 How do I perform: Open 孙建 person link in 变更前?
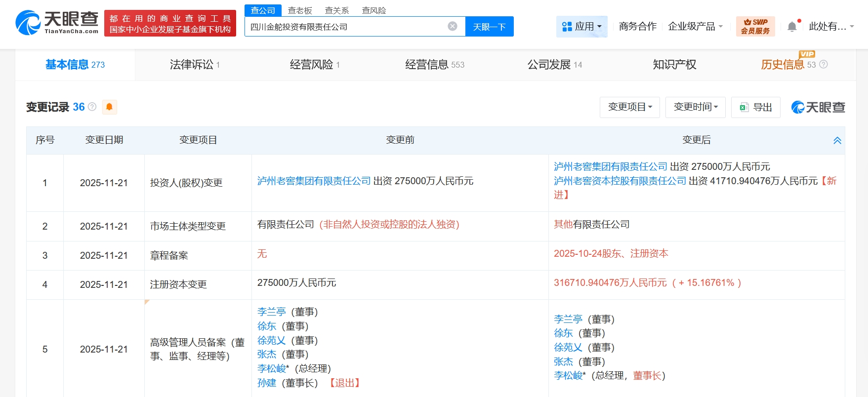tap(266, 383)
